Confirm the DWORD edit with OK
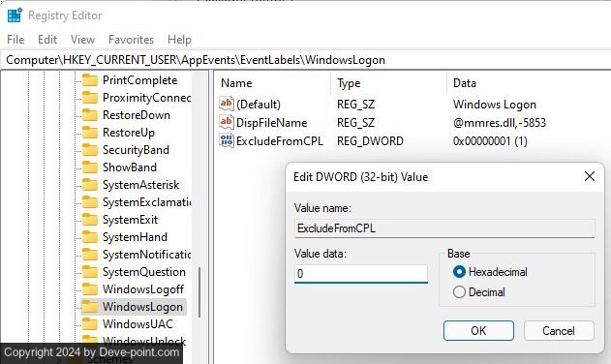Screen dimensions: 611x364 pos(478,330)
